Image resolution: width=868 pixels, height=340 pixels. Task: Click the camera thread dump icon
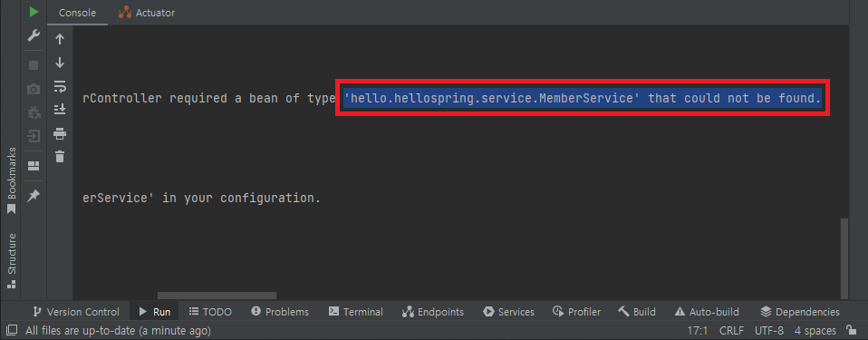(34, 89)
